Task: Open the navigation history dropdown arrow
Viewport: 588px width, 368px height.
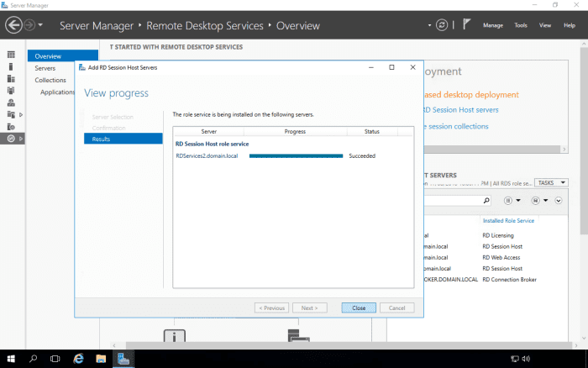Action: point(40,25)
